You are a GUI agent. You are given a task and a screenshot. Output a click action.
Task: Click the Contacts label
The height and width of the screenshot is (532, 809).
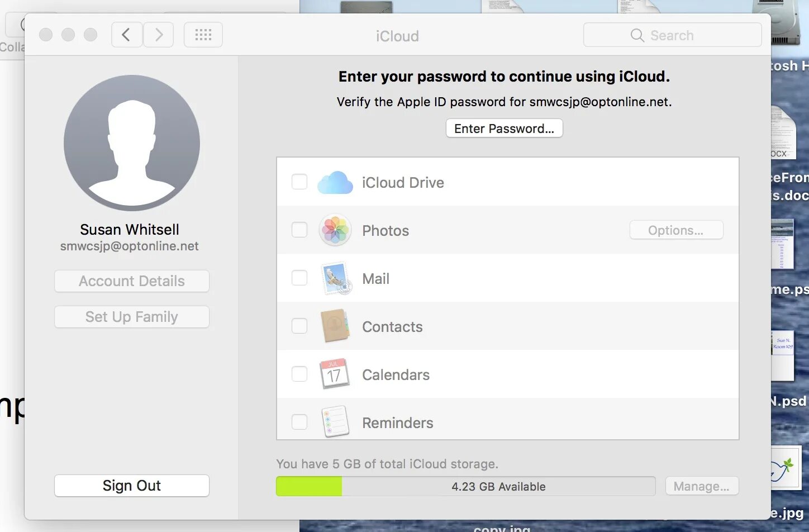pos(393,327)
